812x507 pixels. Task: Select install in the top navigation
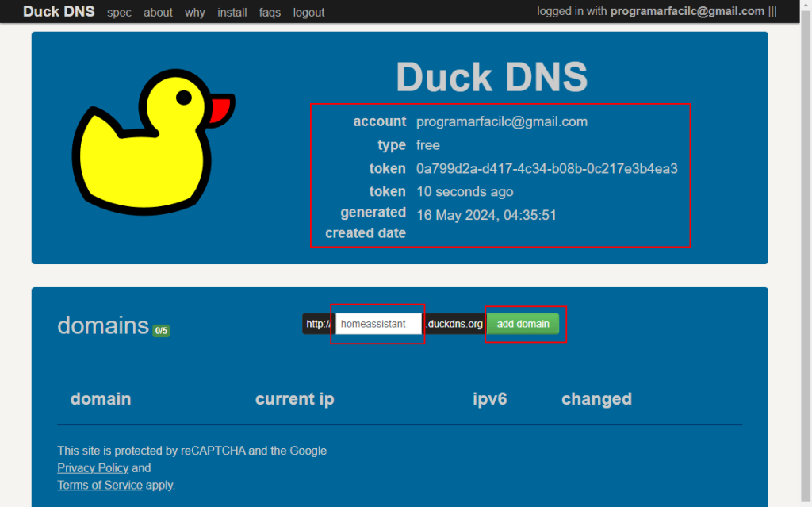[x=232, y=13]
